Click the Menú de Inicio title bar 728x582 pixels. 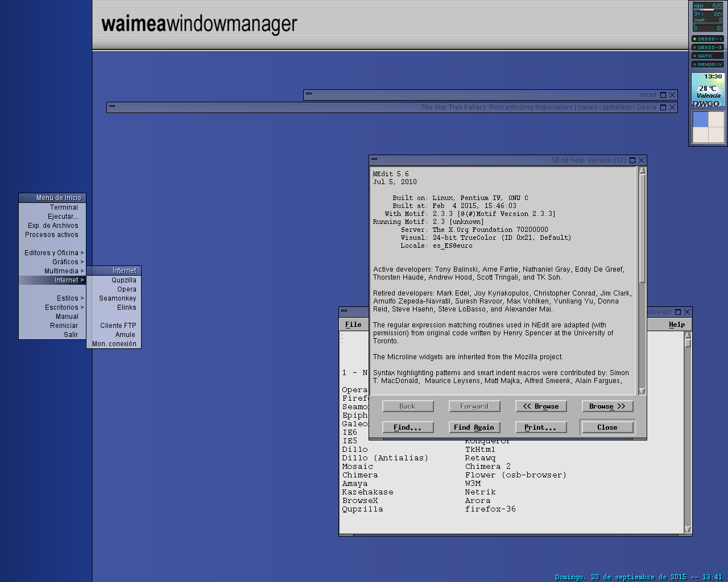(52, 198)
